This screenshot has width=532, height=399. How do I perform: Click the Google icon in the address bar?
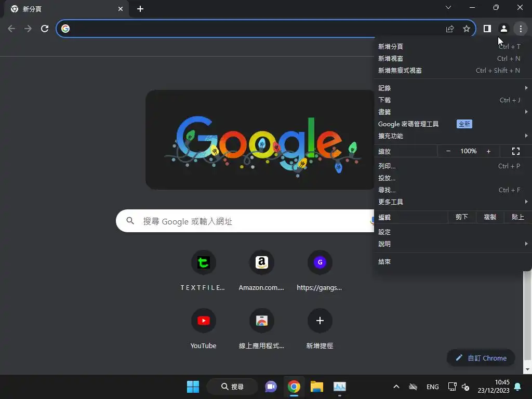coord(65,29)
